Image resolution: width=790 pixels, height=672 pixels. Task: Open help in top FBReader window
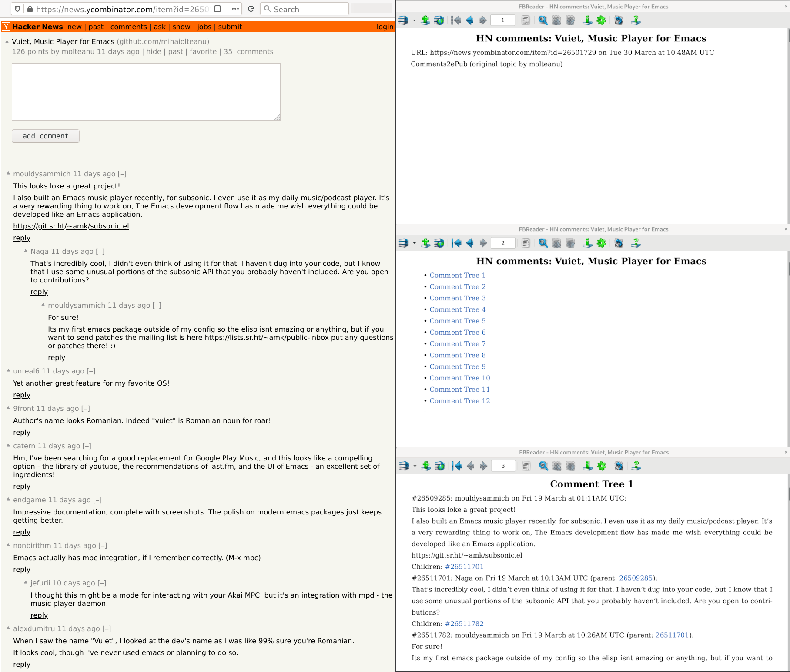[636, 20]
